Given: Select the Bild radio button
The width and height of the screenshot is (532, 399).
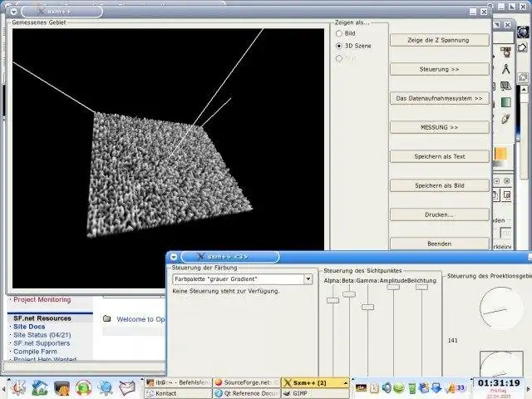Looking at the screenshot, I should [x=338, y=33].
